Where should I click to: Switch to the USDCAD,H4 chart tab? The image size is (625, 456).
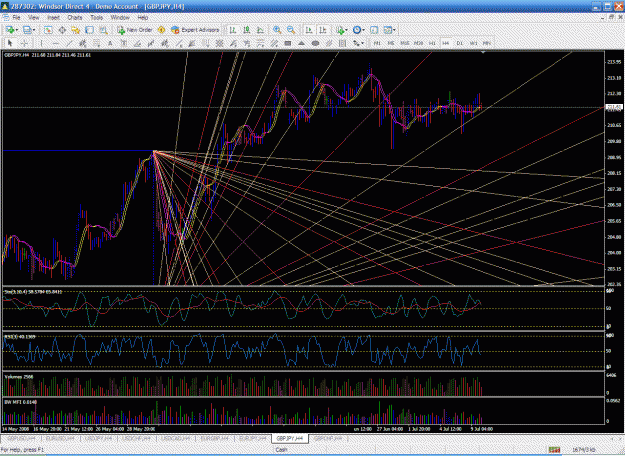pos(176,438)
